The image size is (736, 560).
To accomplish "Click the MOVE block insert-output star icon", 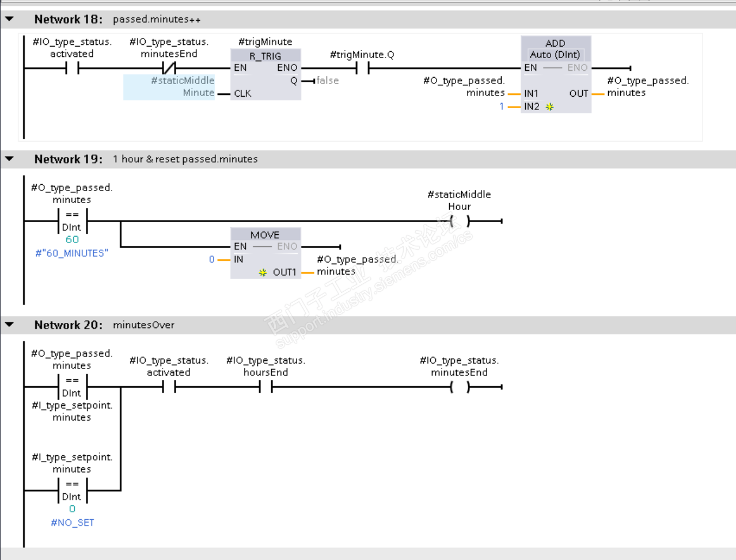I will click(263, 272).
